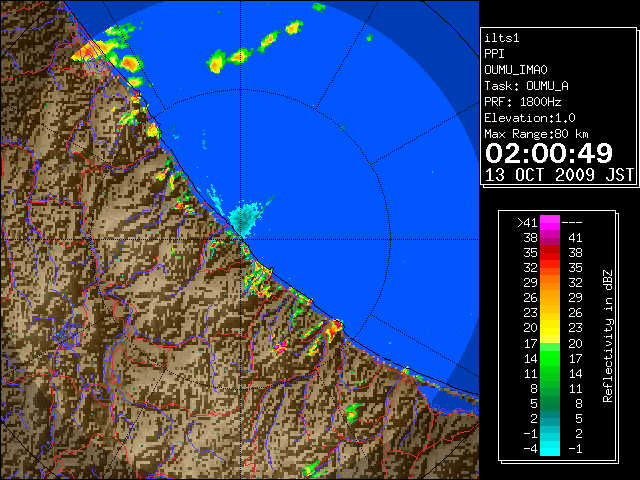The image size is (640, 480).
Task: Click the ">41" legend label
Action: [527, 222]
